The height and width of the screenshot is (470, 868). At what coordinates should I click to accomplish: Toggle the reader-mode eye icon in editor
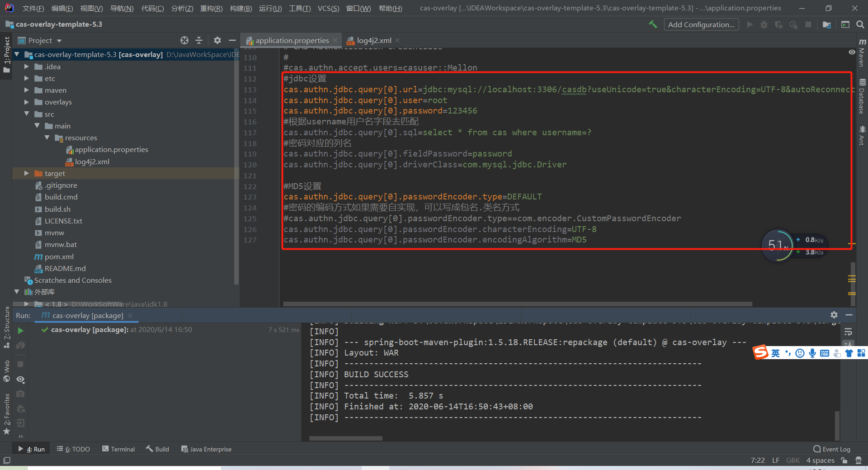tap(852, 52)
